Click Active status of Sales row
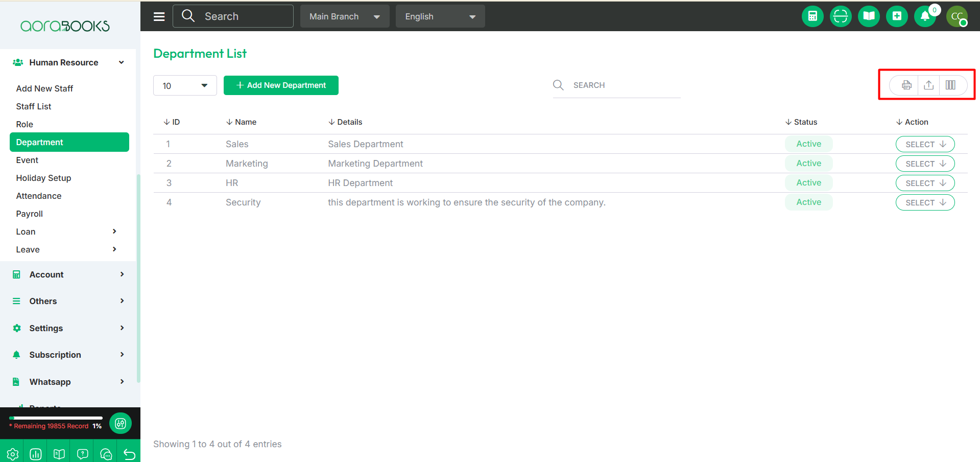This screenshot has width=980, height=462. (x=809, y=144)
